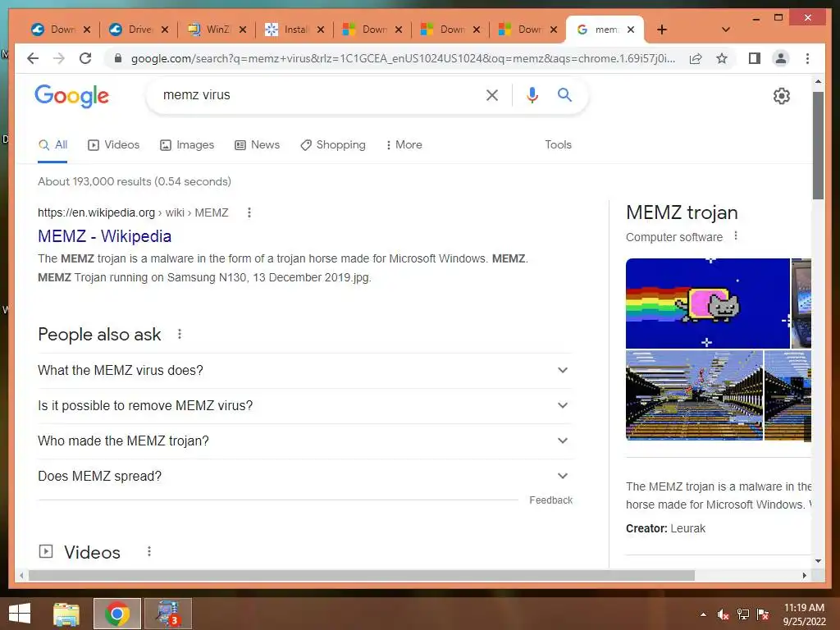Click the vertical page scrollbar thumb
The image size is (840, 630).
click(818, 144)
